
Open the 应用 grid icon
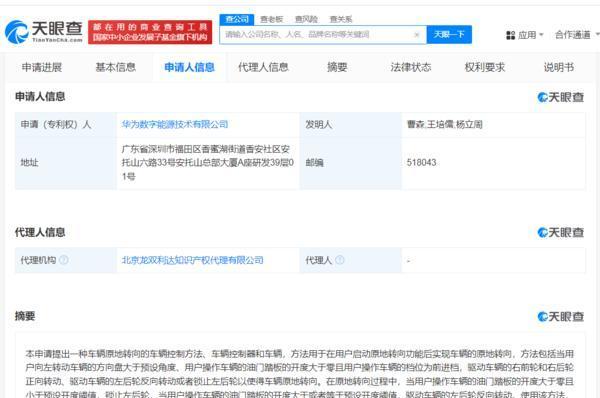point(510,35)
